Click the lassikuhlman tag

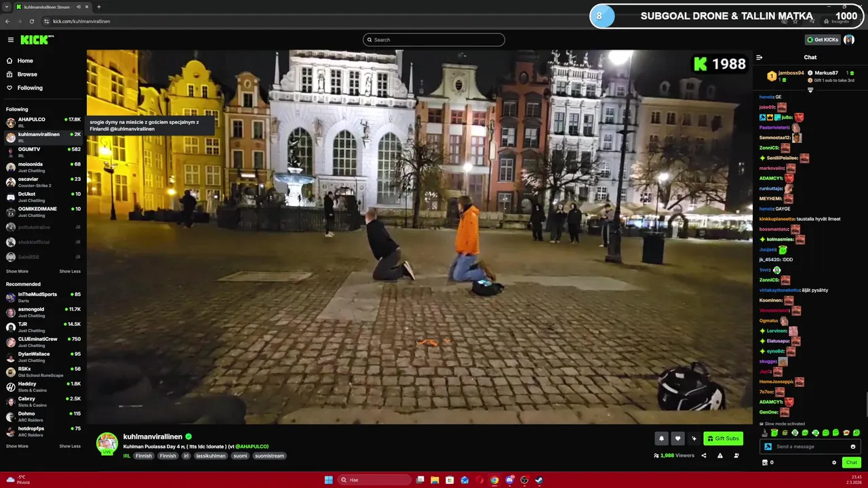[210, 456]
